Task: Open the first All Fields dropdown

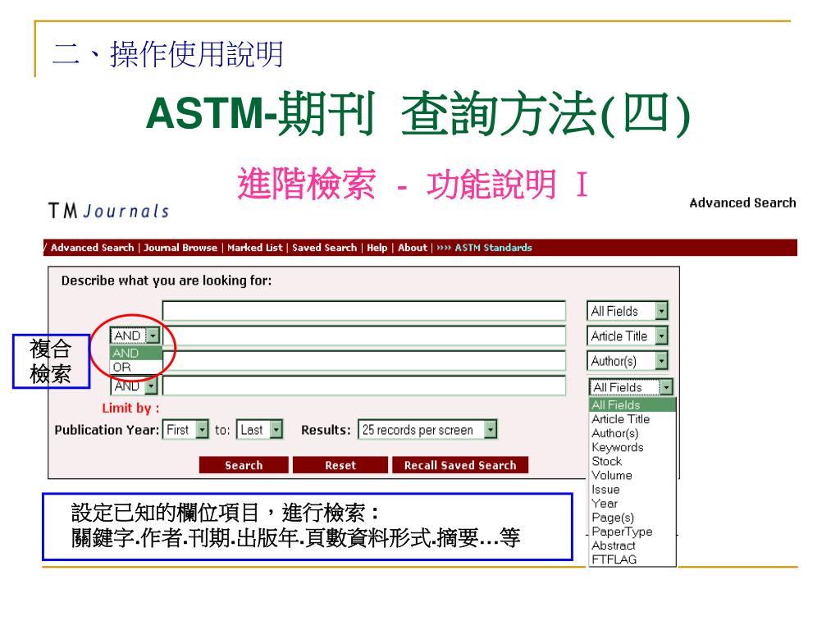Action: tap(628, 311)
